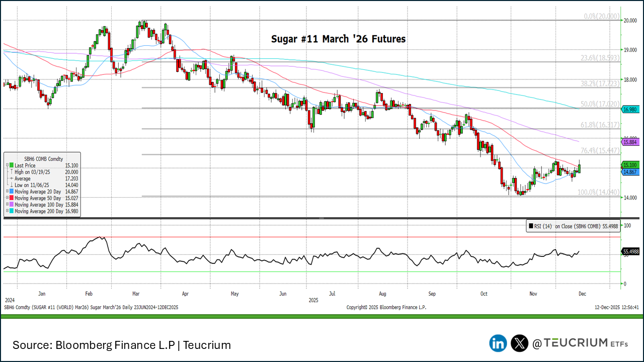Expand the Moving Average 200 Day entry

pyautogui.click(x=7, y=211)
